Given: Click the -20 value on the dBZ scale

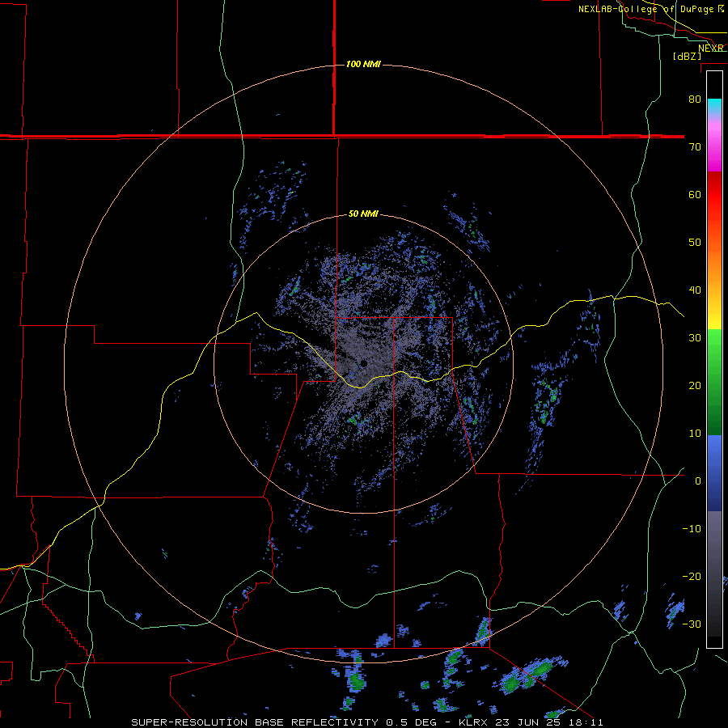Looking at the screenshot, I should pos(692,577).
